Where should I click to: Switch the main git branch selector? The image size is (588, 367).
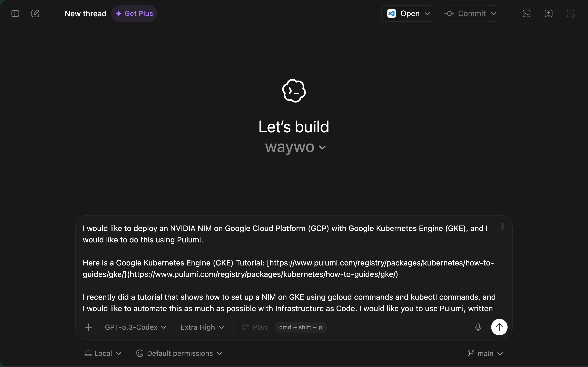pos(485,353)
